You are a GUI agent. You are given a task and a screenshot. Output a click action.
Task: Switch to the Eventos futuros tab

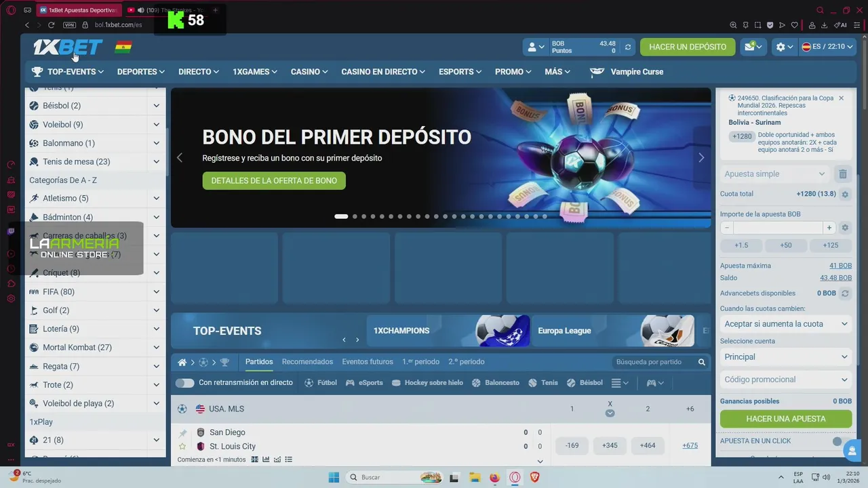coord(368,362)
